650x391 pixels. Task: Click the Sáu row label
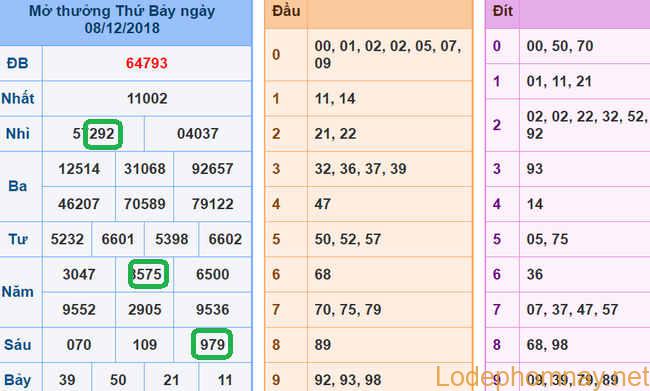17,345
